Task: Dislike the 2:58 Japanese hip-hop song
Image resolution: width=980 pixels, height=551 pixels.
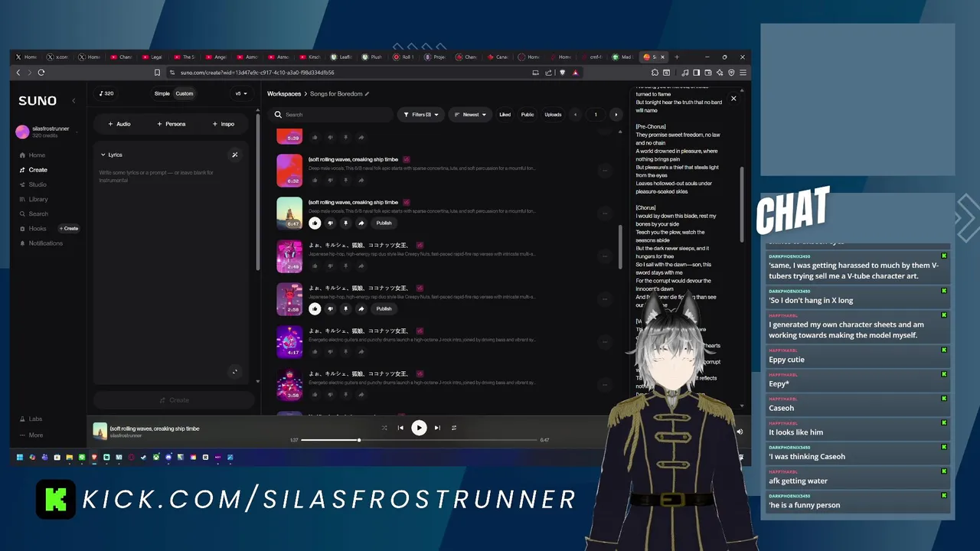Action: [x=330, y=309]
